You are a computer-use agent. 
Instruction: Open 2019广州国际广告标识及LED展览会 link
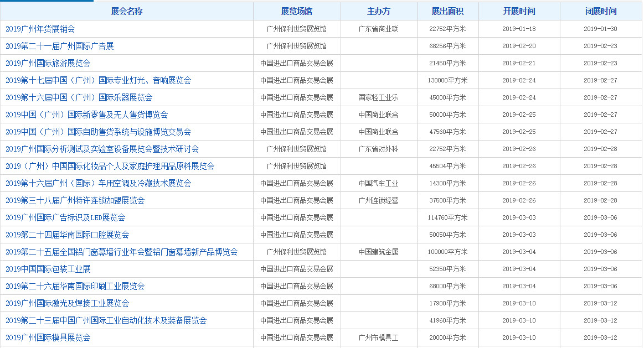click(x=65, y=217)
